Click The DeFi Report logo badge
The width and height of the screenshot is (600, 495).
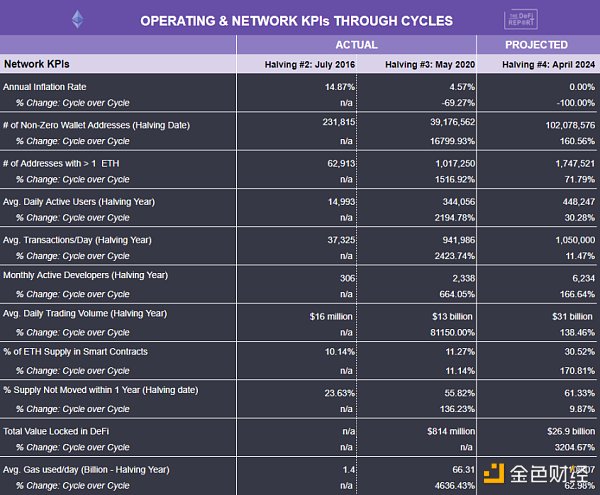click(x=521, y=20)
